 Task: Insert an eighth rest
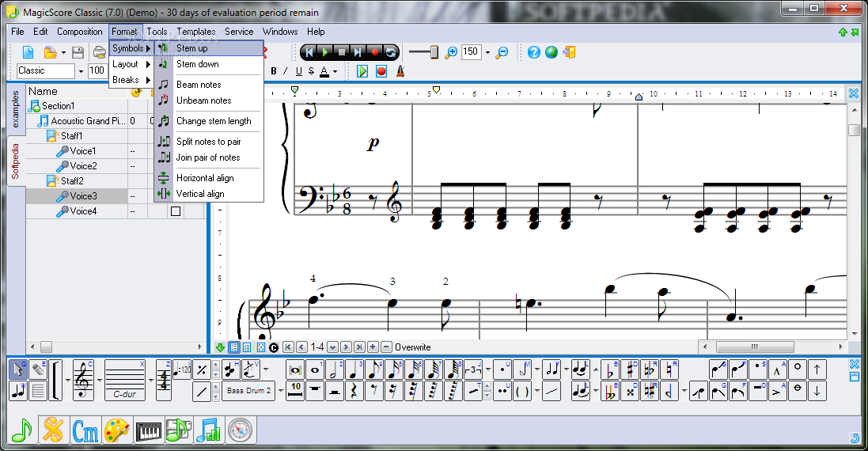click(x=374, y=391)
